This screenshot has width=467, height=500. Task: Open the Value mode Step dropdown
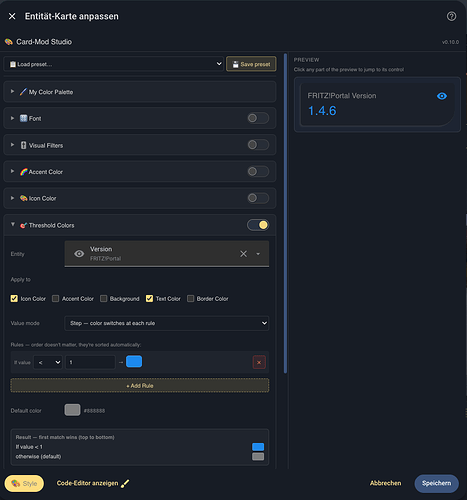(167, 323)
